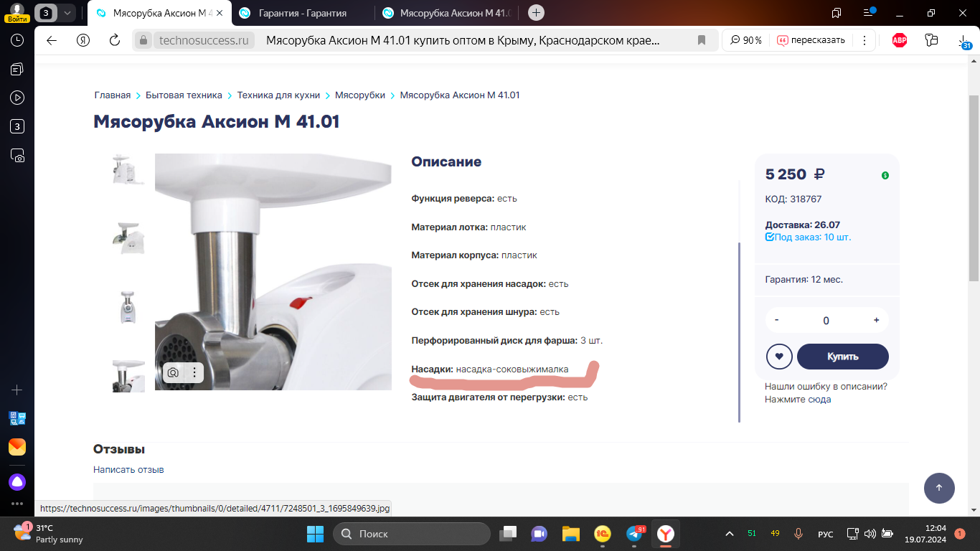Click microphone icon in system tray

798,534
